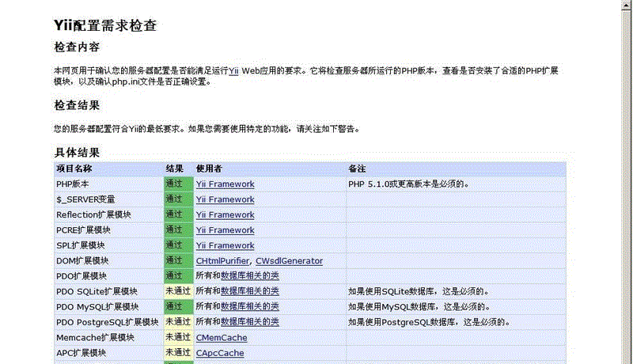The width and height of the screenshot is (633, 364).
Task: Open the CApcCache link
Action: point(220,353)
